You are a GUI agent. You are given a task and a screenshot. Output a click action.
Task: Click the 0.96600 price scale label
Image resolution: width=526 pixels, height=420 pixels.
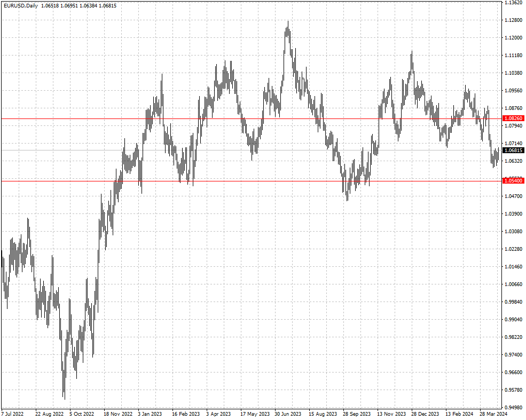[513, 372]
